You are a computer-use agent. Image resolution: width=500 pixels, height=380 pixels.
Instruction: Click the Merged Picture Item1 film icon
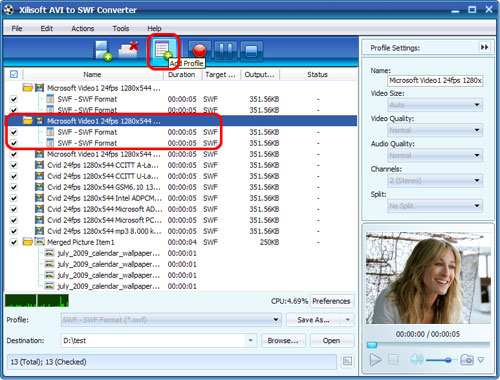(40, 242)
